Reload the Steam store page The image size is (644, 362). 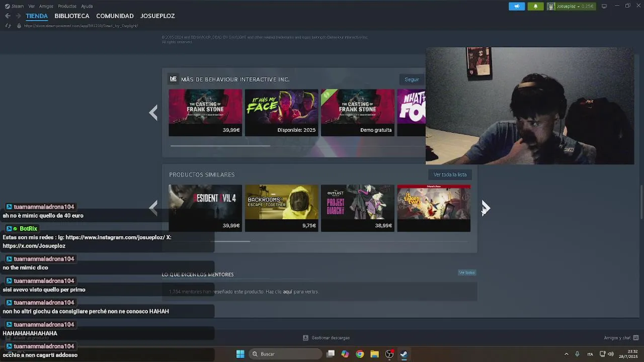[x=8, y=26]
